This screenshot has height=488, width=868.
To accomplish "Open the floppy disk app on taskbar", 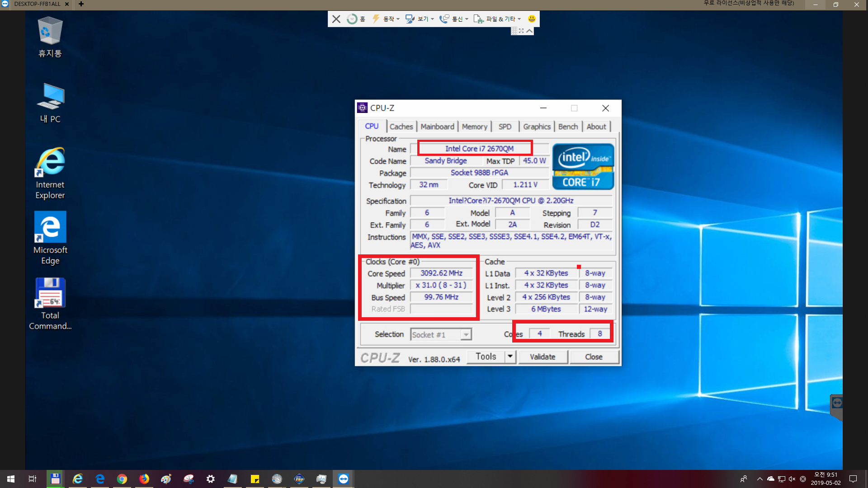I will [x=55, y=479].
